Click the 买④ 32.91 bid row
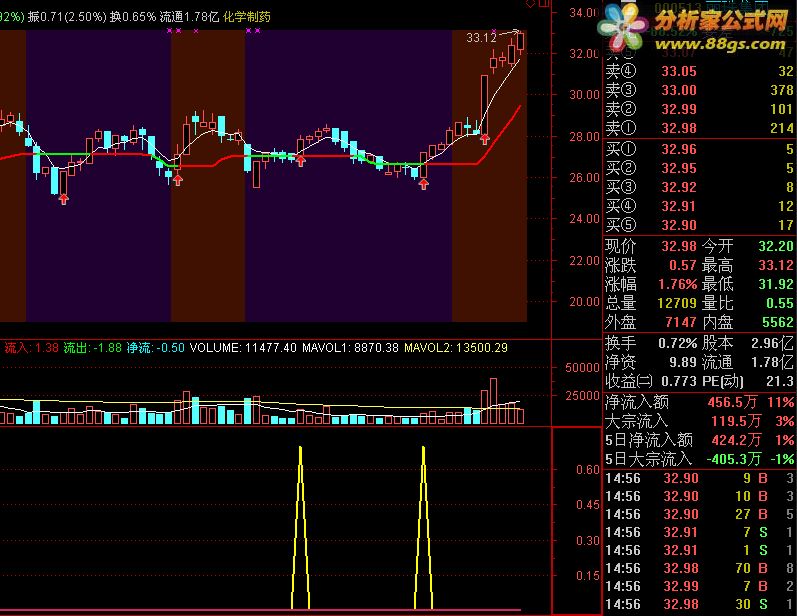The height and width of the screenshot is (616, 797). pyautogui.click(x=699, y=206)
